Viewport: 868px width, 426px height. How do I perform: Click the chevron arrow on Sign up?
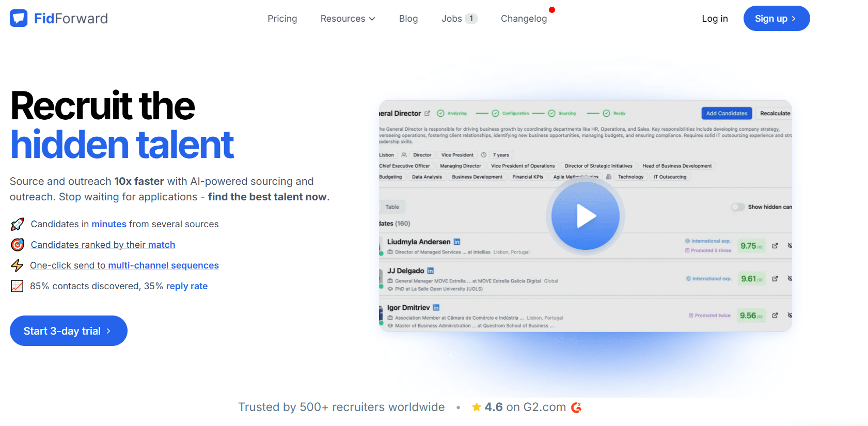(x=794, y=19)
